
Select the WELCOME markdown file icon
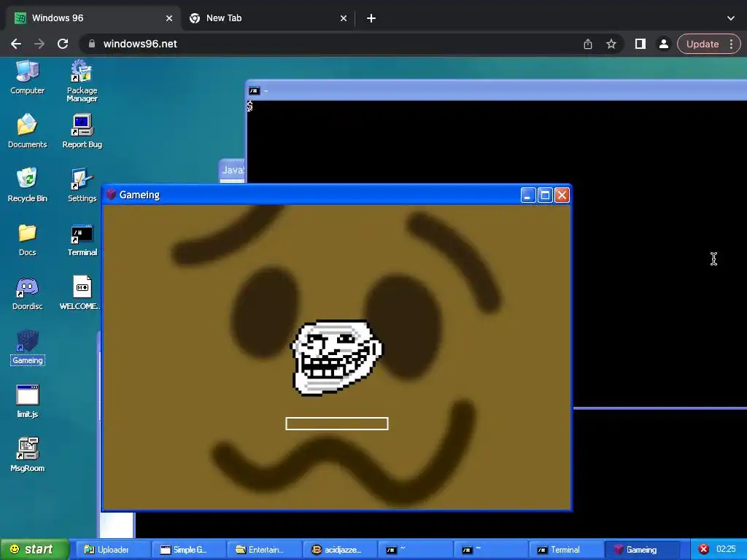[x=80, y=293]
